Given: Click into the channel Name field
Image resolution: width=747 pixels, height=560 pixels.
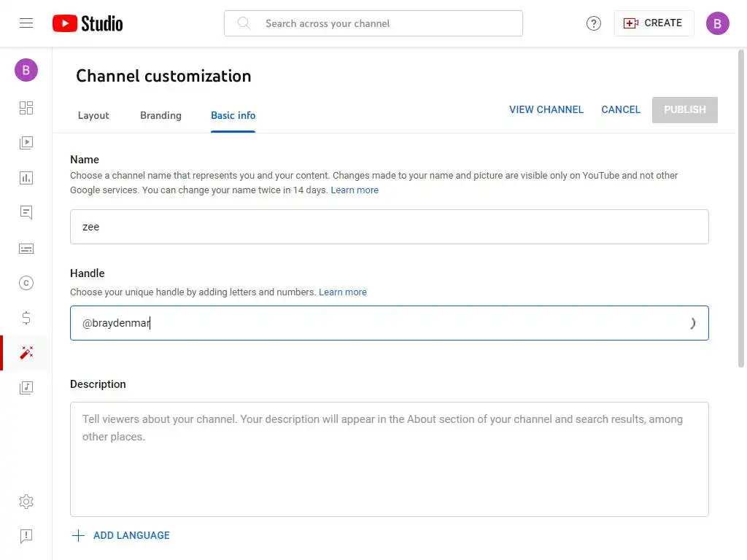Looking at the screenshot, I should click(389, 227).
